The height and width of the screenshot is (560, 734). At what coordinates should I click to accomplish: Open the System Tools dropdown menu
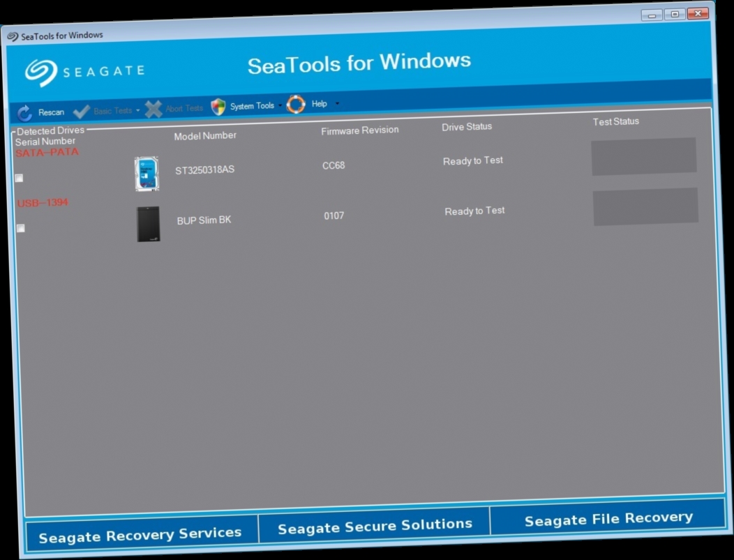coord(281,105)
